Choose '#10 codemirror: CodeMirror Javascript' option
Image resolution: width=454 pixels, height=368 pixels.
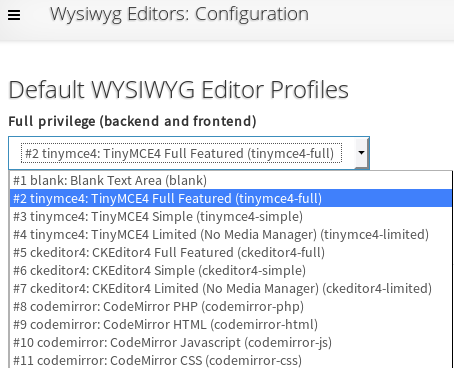coord(231,343)
